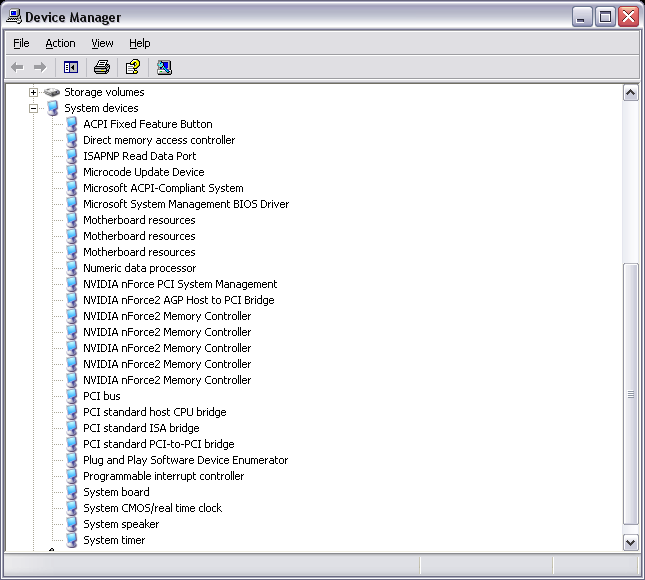Click the Storage volumes drive icon

pos(52,92)
